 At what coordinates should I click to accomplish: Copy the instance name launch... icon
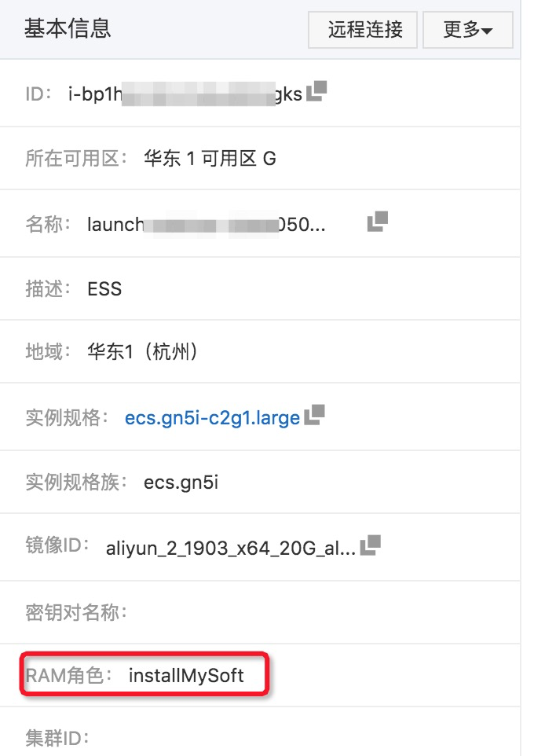(378, 222)
